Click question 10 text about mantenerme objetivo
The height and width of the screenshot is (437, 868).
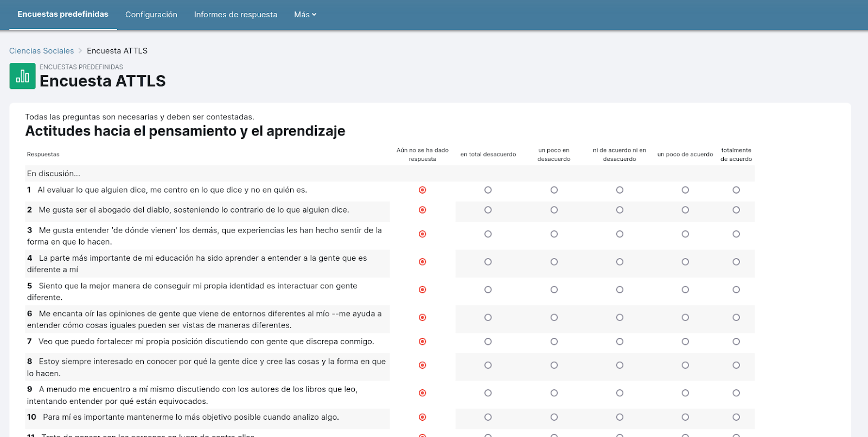pos(191,417)
